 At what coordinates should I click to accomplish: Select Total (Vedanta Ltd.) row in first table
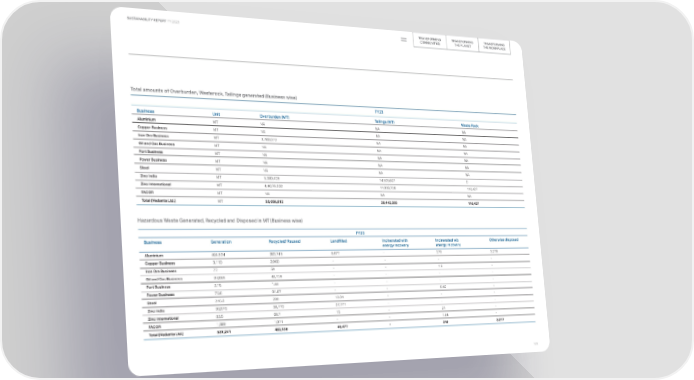[x=331, y=202]
